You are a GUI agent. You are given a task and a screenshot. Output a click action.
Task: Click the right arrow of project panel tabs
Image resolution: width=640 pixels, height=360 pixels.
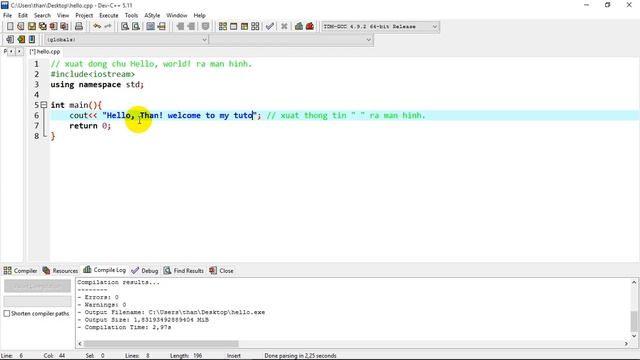[19, 51]
